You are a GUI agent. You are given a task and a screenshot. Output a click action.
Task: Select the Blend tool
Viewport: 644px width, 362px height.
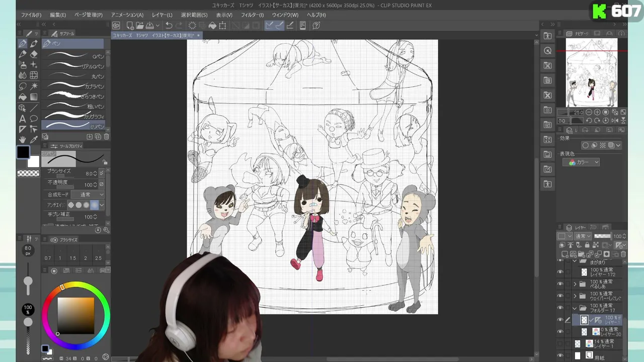coord(23,75)
